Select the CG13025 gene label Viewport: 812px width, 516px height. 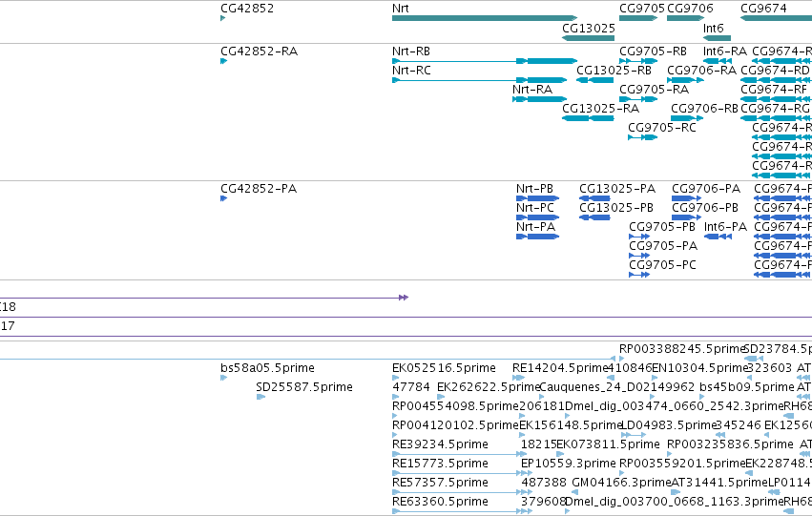pyautogui.click(x=589, y=28)
